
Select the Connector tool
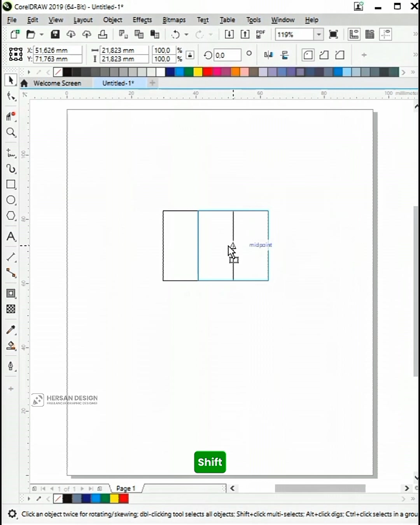click(x=11, y=273)
